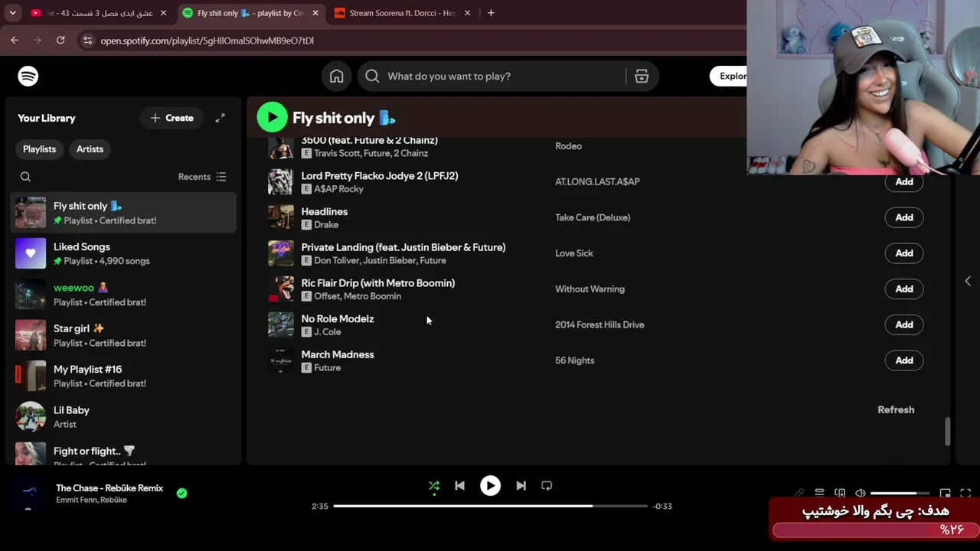Open the Take Care (Deluxe) album link
This screenshot has width=980, height=551.
pos(593,217)
